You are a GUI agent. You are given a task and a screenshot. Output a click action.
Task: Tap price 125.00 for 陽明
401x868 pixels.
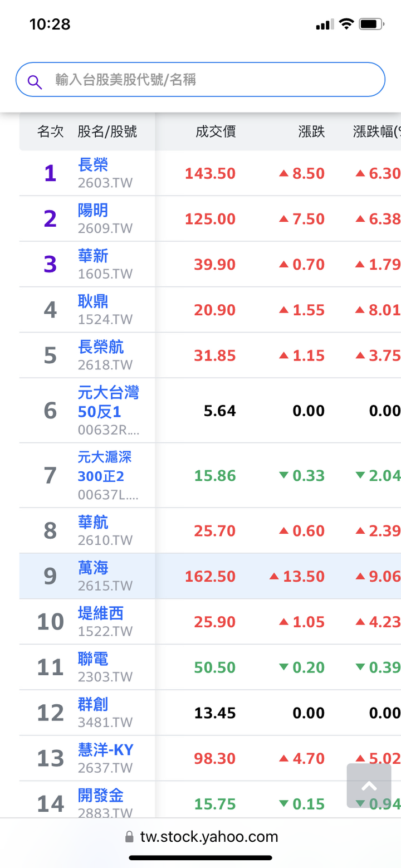pyautogui.click(x=211, y=220)
